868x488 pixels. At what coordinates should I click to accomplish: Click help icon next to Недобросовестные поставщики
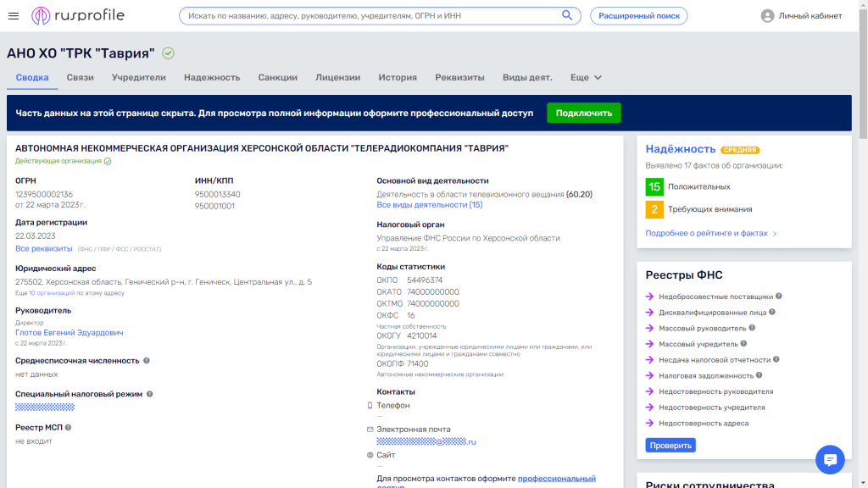(x=778, y=297)
